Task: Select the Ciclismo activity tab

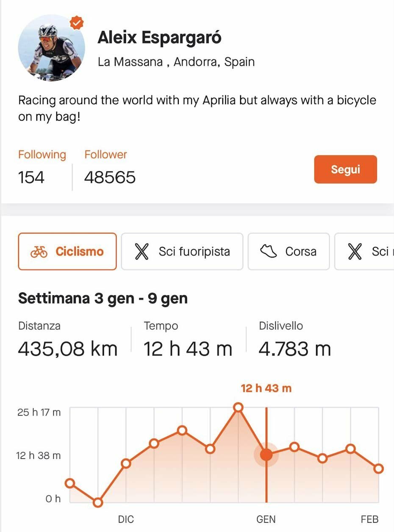Action: click(67, 252)
